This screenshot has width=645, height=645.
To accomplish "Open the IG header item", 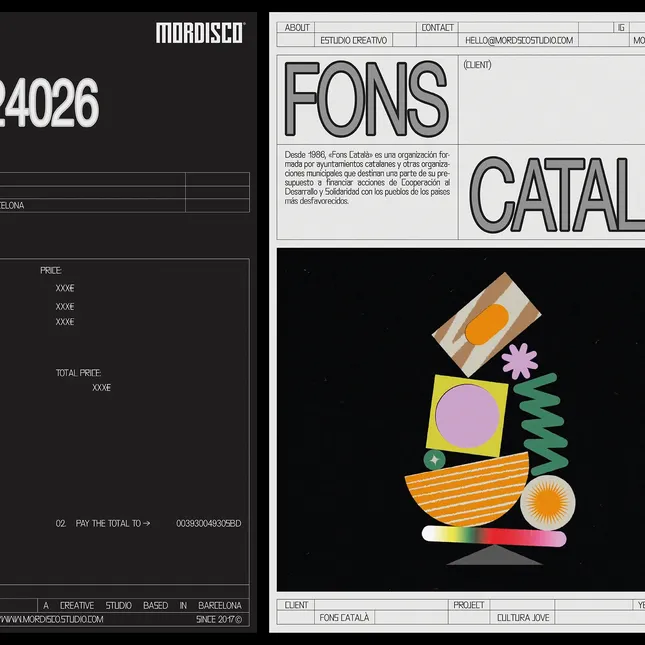I will coord(621,28).
